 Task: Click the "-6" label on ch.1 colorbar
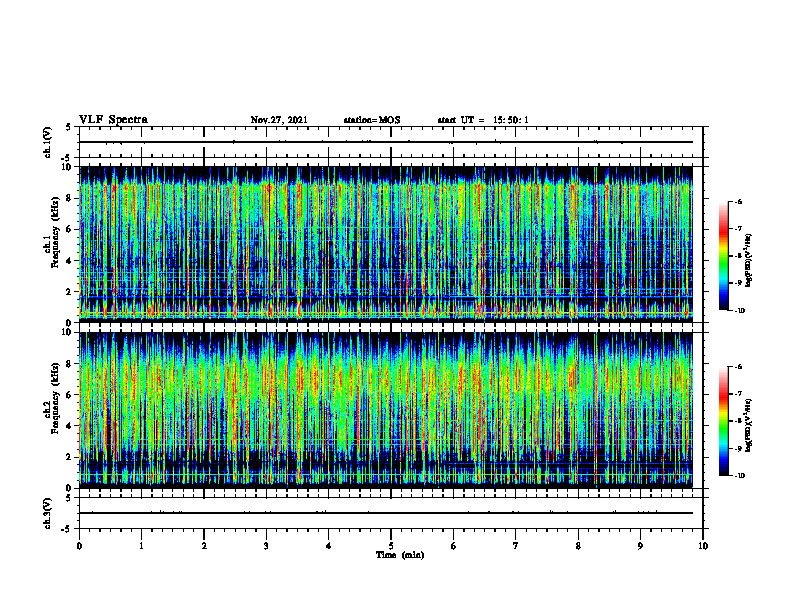coord(738,202)
